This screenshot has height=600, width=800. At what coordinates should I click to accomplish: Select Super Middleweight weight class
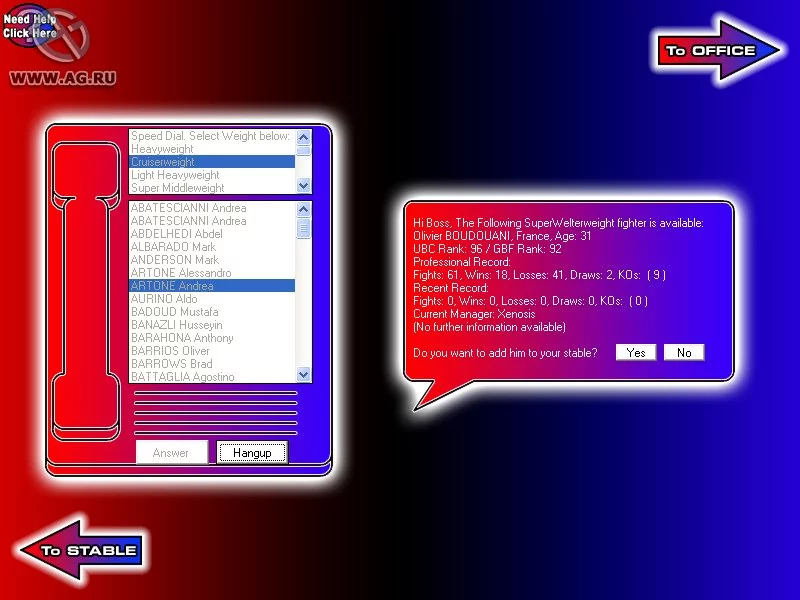click(x=212, y=188)
